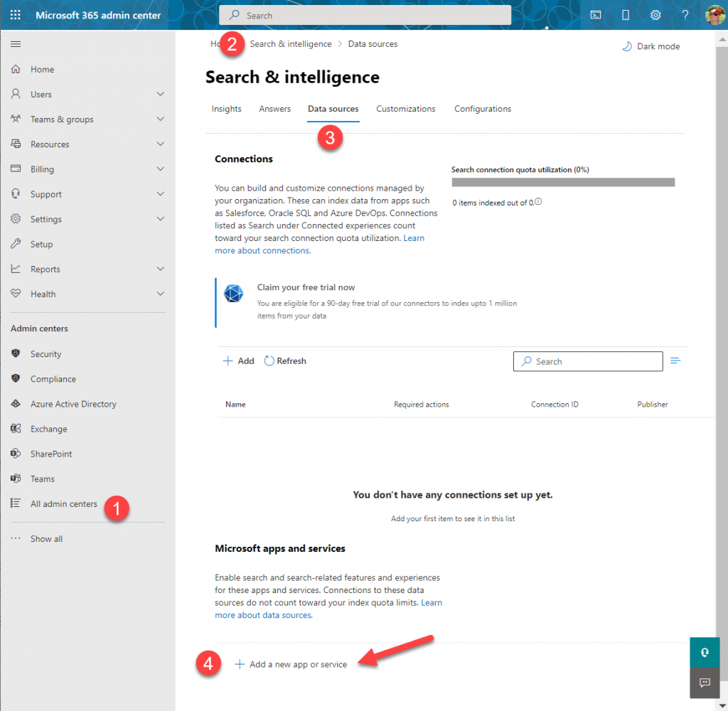Click the Teams icon in admin centers
The width and height of the screenshot is (728, 711).
16,479
